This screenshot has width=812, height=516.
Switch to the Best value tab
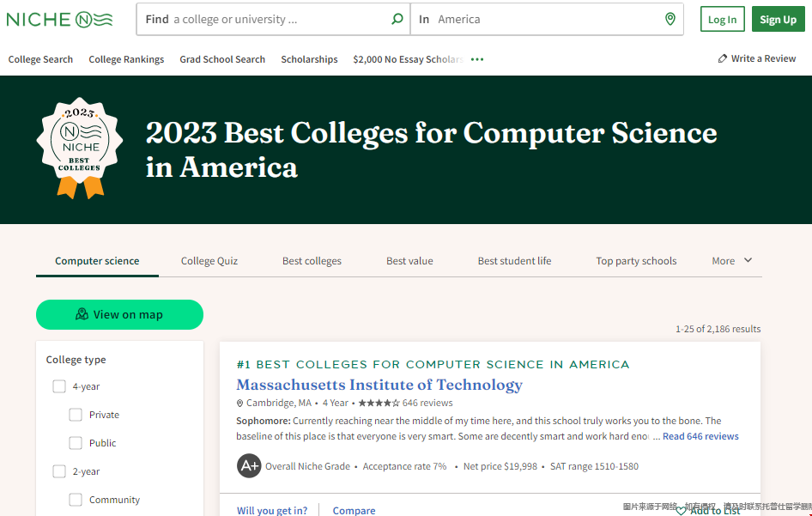click(x=409, y=261)
